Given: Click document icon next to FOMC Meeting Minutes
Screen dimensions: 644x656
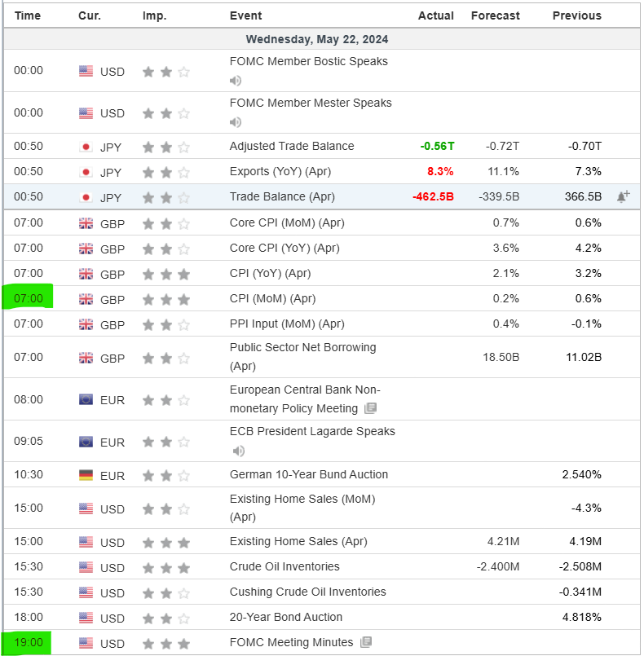Looking at the screenshot, I should 366,642.
